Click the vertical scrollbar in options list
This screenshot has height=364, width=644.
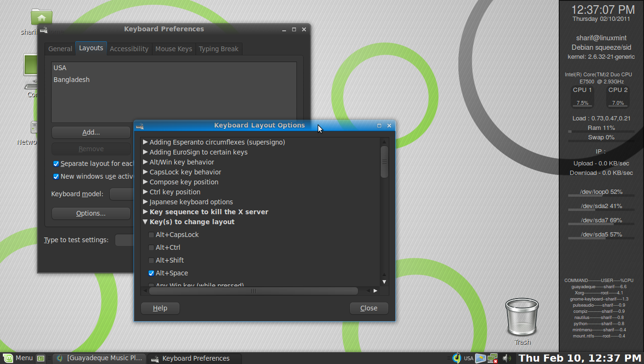[x=385, y=162]
